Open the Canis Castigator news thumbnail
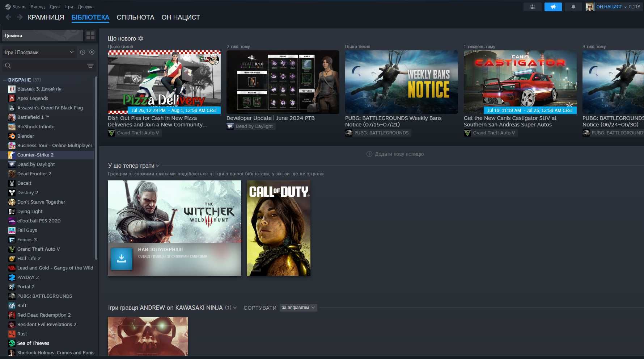 [520, 82]
